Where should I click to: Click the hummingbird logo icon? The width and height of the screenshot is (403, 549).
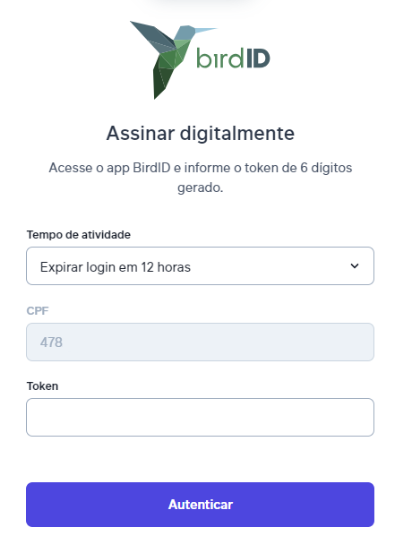(x=172, y=60)
